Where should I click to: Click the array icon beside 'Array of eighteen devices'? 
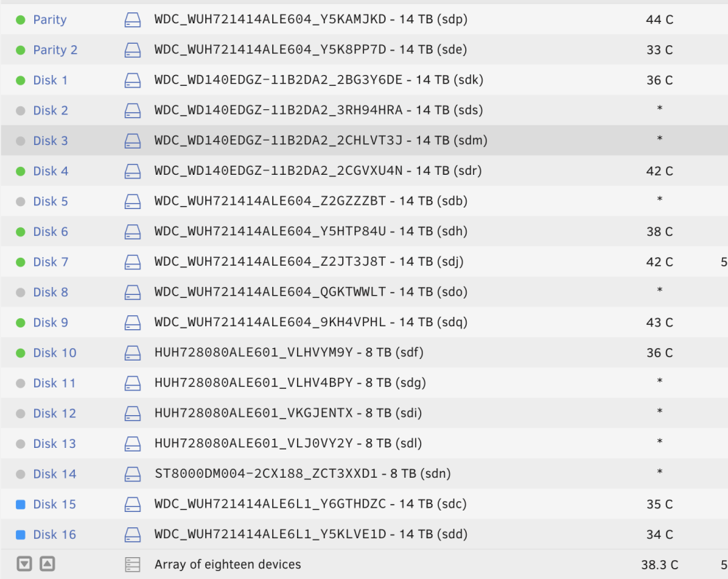(x=132, y=564)
